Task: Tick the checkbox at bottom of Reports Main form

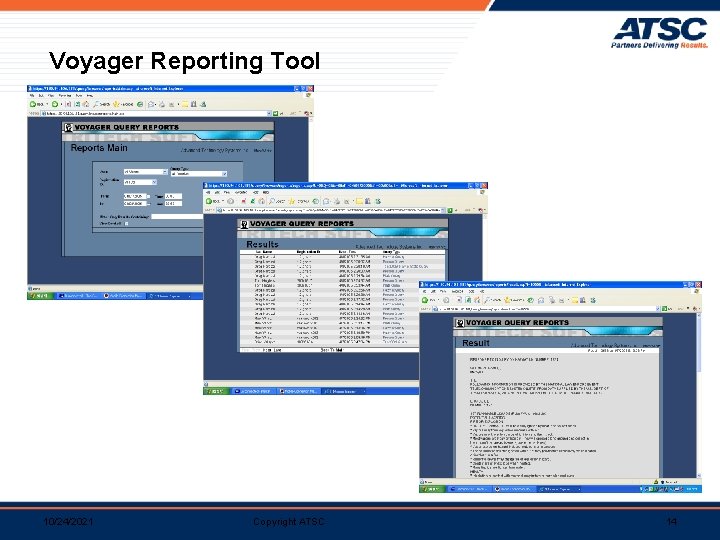Action: pos(126,224)
